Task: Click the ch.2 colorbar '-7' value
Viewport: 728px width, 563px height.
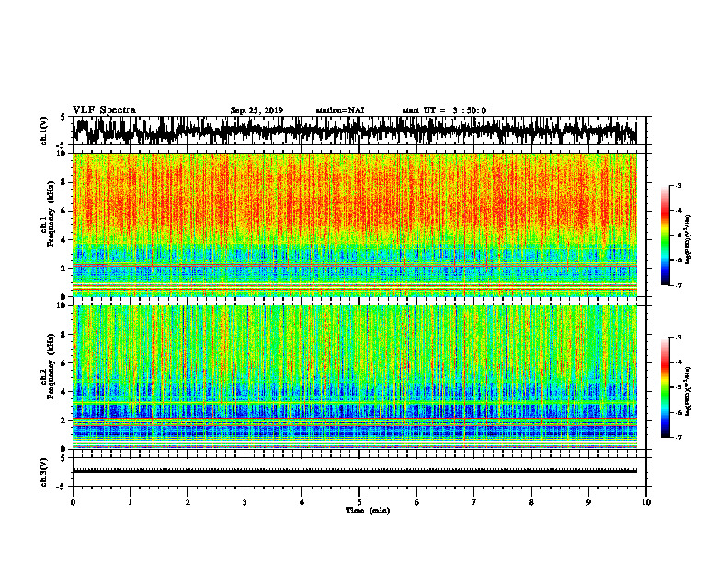Action: [x=678, y=437]
